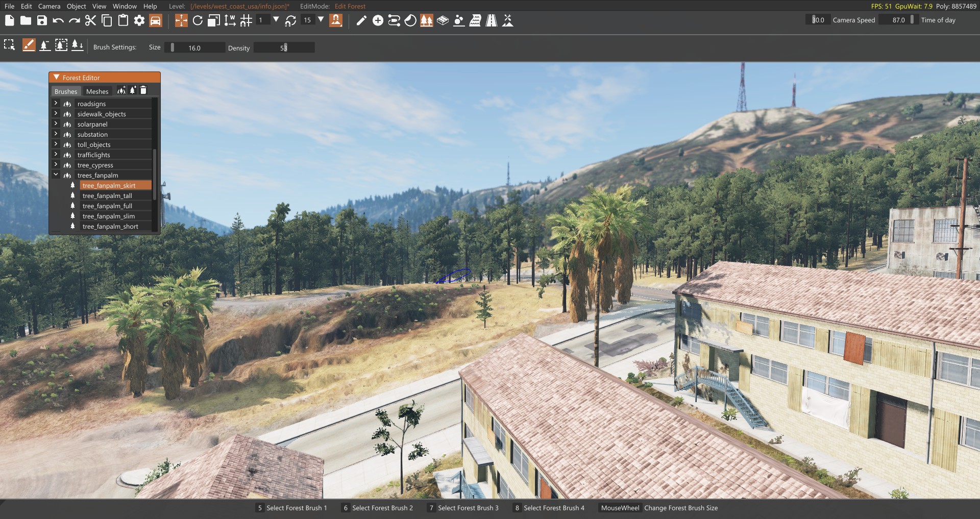Choose the erase selected forest items tool
The width and height of the screenshot is (980, 519).
[61, 45]
